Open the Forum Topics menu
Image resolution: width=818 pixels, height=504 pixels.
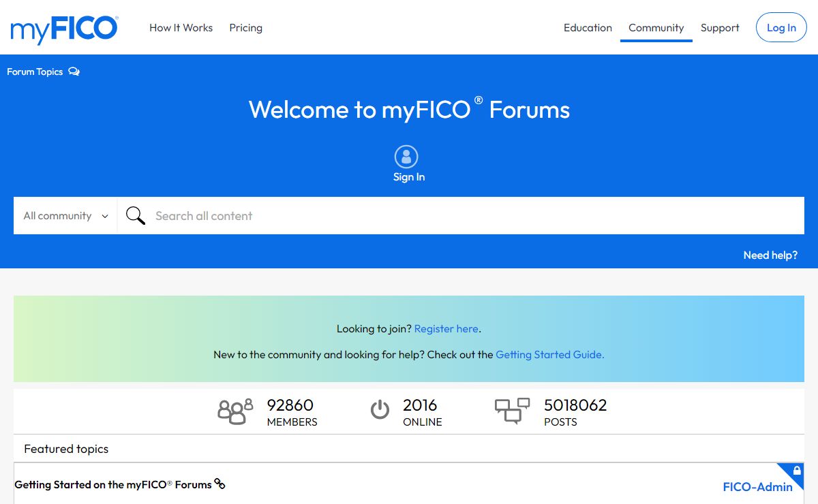point(35,72)
